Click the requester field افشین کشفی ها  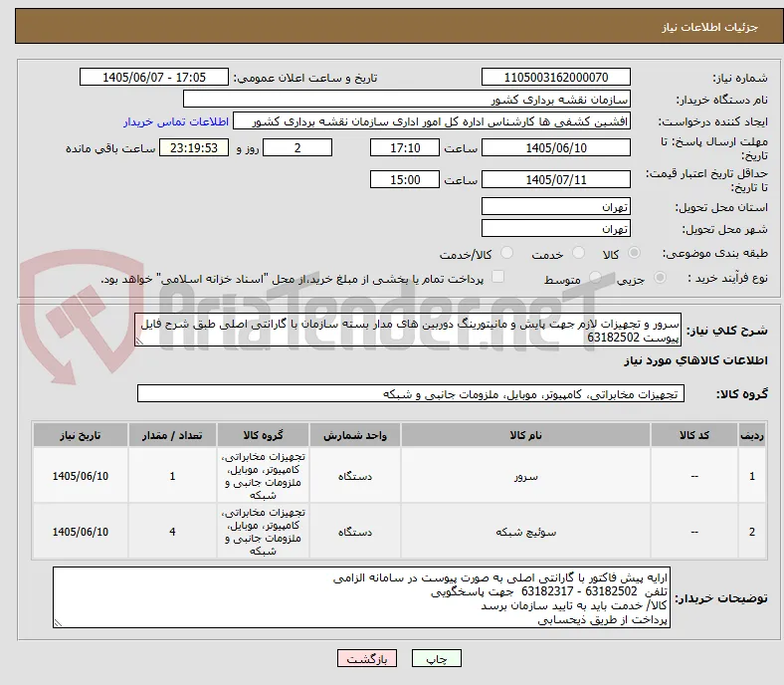click(x=432, y=121)
